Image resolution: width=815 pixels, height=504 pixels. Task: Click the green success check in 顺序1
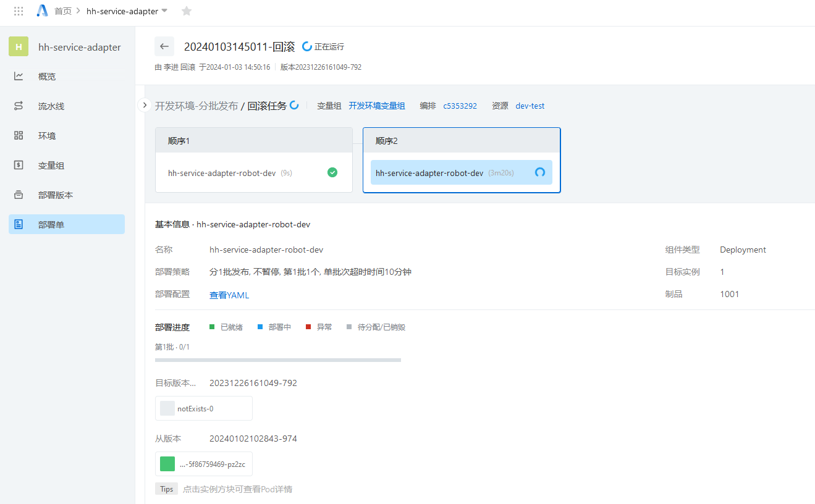pos(332,173)
